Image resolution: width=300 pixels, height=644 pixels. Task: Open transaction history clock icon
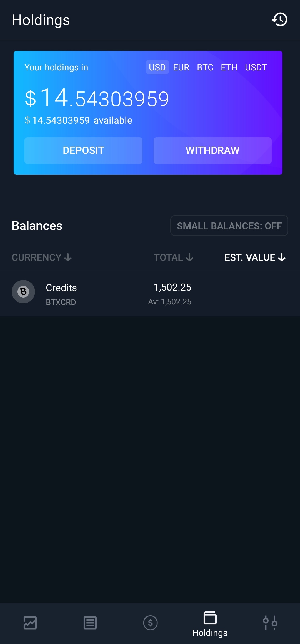click(x=279, y=19)
